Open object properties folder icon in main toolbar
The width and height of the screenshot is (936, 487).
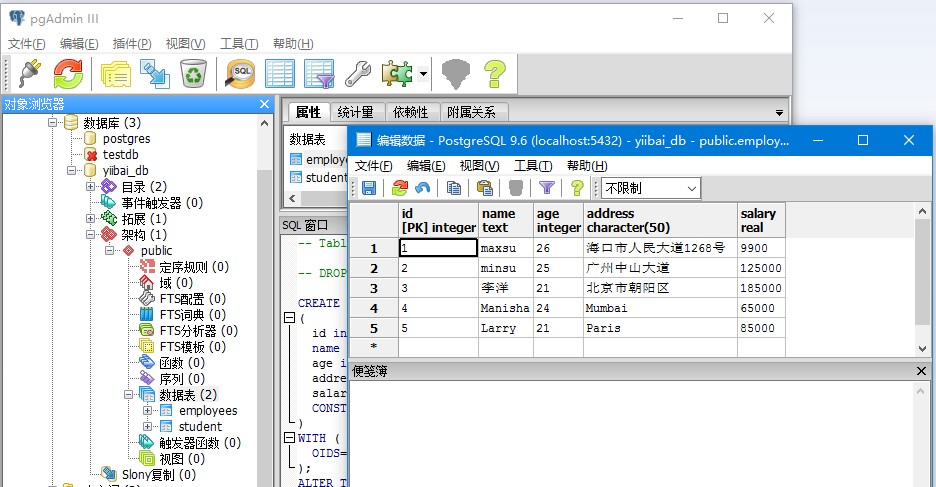(116, 74)
